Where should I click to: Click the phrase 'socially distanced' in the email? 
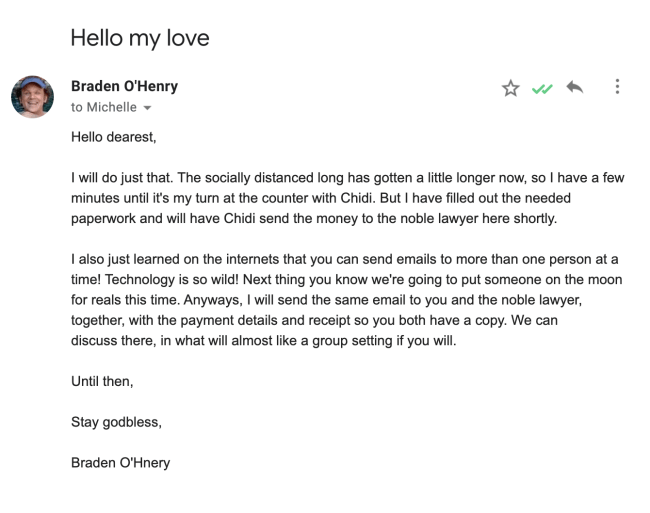pos(233,177)
